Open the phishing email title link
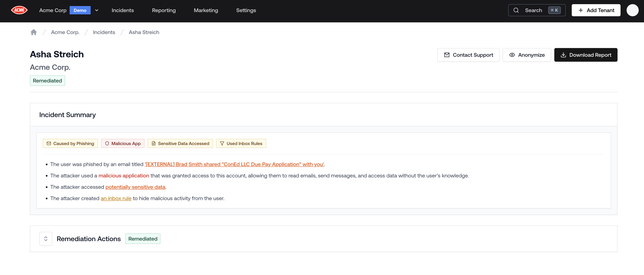644x275 pixels. click(x=235, y=164)
